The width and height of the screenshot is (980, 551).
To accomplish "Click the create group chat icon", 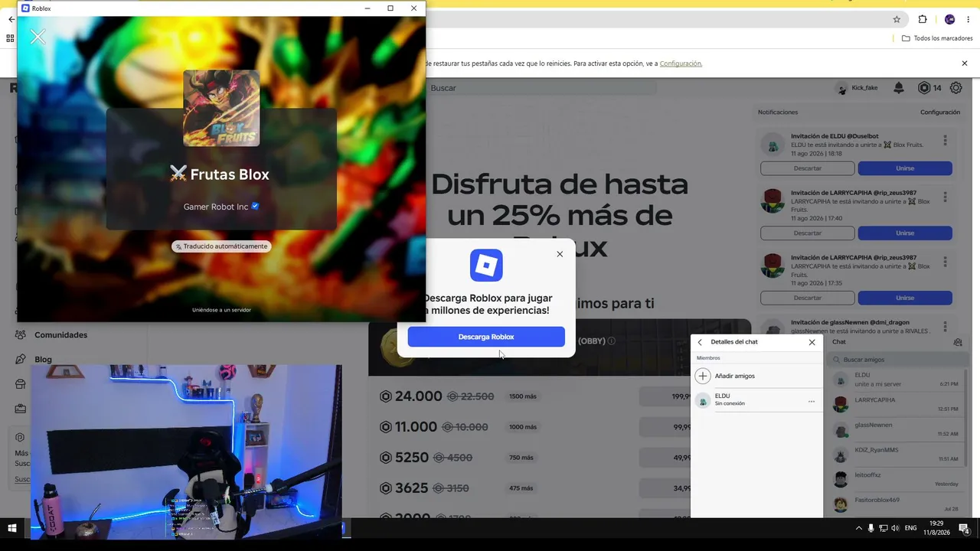I will pos(958,342).
